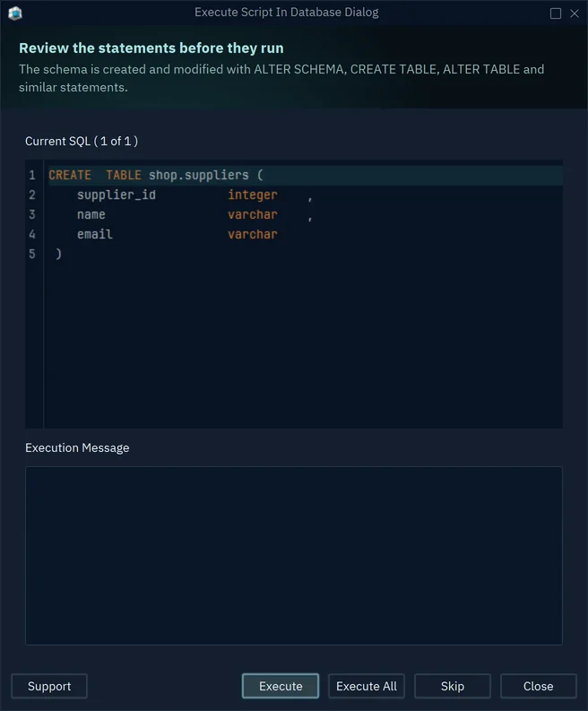This screenshot has height=711, width=588.
Task: Click shop.suppliers in the SQL editor
Action: 199,175
